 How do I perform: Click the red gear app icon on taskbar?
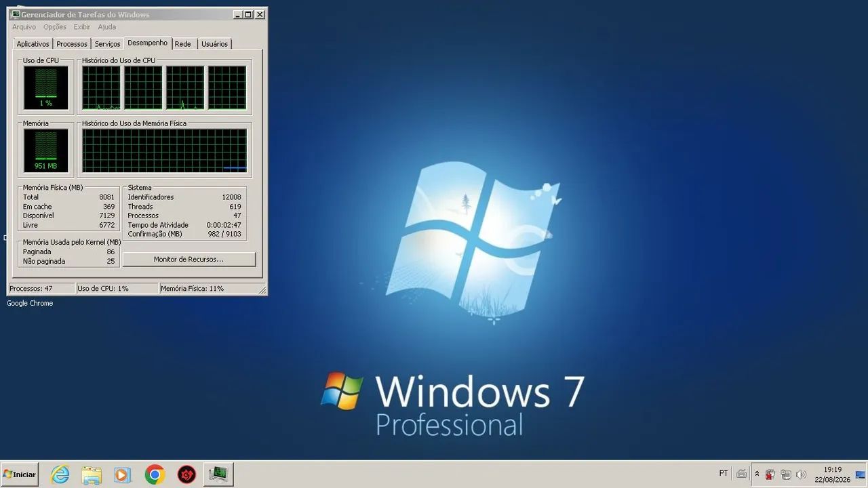click(x=186, y=474)
